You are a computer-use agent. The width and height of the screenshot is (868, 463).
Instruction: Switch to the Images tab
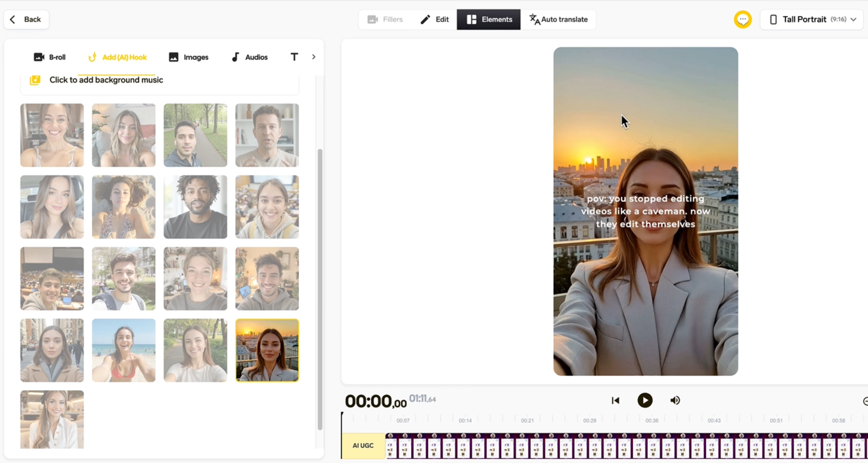[x=189, y=57]
